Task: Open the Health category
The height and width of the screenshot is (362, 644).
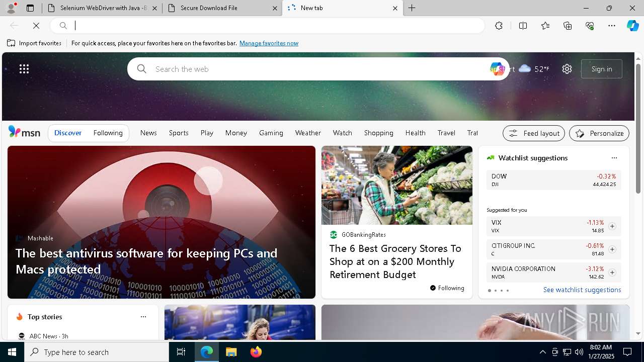Action: pos(415,133)
